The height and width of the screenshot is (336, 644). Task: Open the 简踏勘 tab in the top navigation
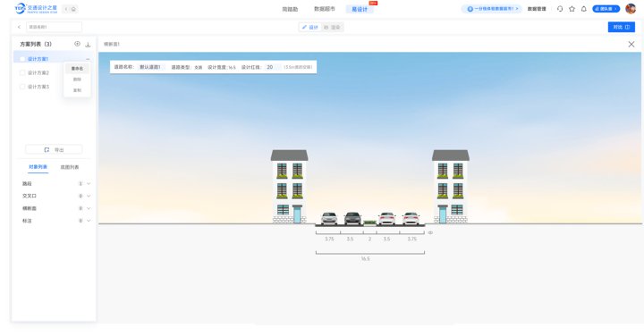(290, 9)
